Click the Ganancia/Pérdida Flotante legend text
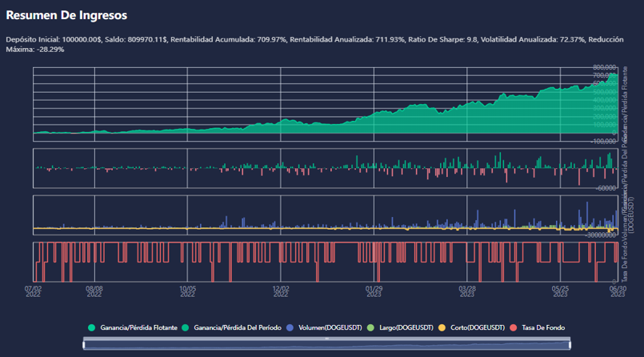Image resolution: width=644 pixels, height=357 pixels. (139, 328)
